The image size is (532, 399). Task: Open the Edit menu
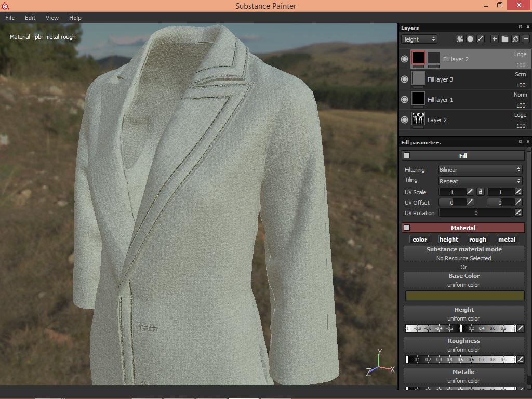(x=30, y=18)
